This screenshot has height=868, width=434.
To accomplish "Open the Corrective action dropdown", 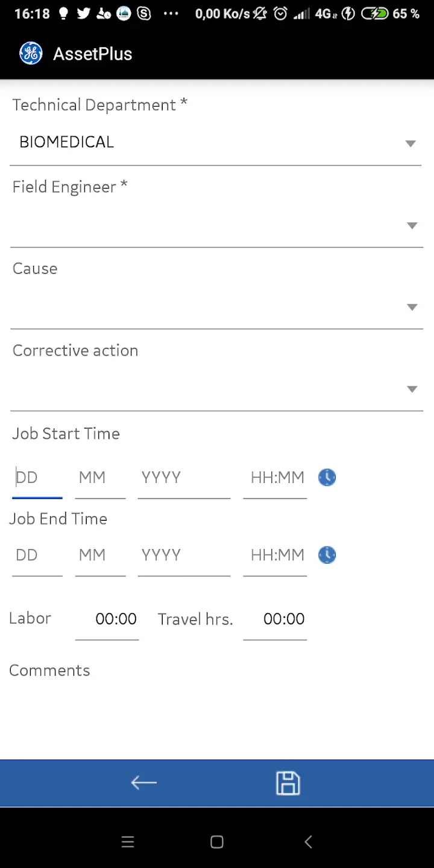I will pyautogui.click(x=216, y=389).
